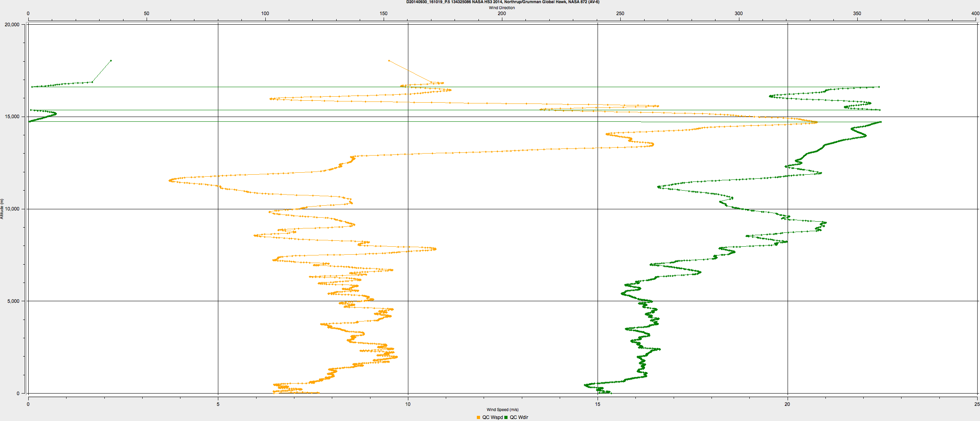Click the 250 tick on Wind Direction axis
The width and height of the screenshot is (980, 421).
tap(620, 14)
